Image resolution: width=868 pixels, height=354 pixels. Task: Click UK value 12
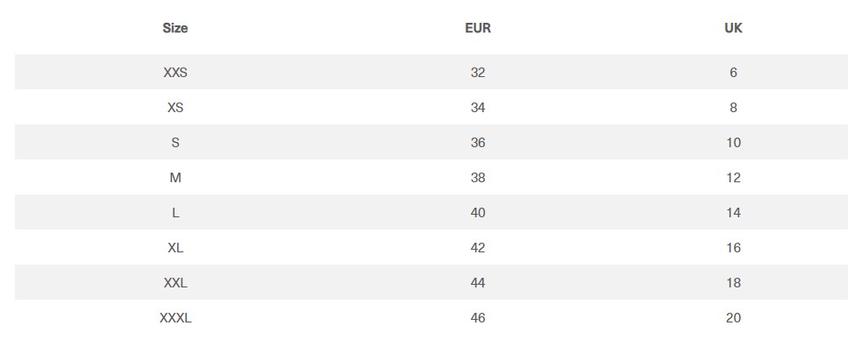[733, 178]
